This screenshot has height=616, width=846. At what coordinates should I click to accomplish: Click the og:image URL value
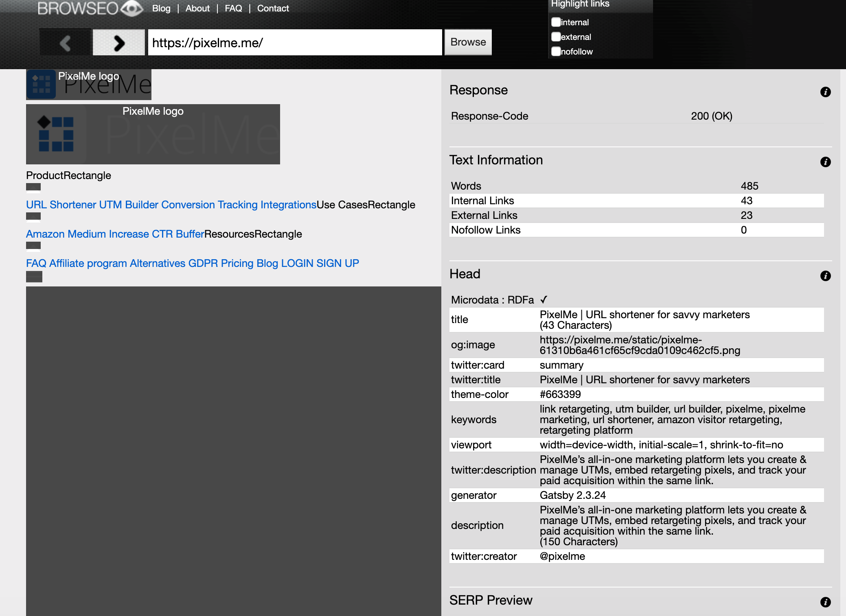point(640,345)
